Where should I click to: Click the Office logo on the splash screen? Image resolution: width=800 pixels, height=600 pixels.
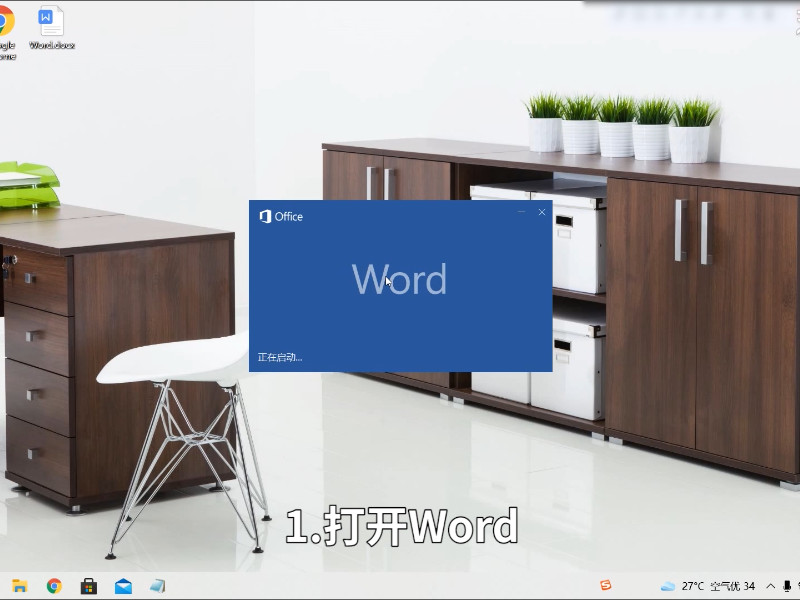point(281,217)
